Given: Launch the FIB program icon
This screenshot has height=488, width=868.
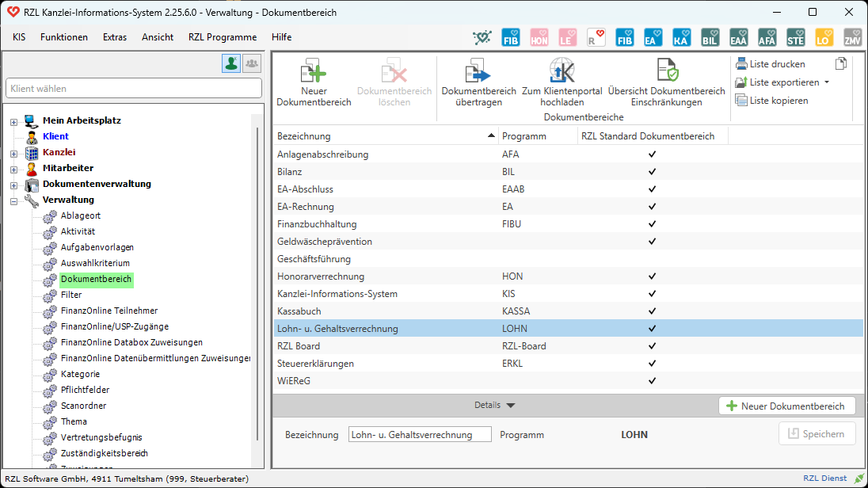Looking at the screenshot, I should pos(511,37).
